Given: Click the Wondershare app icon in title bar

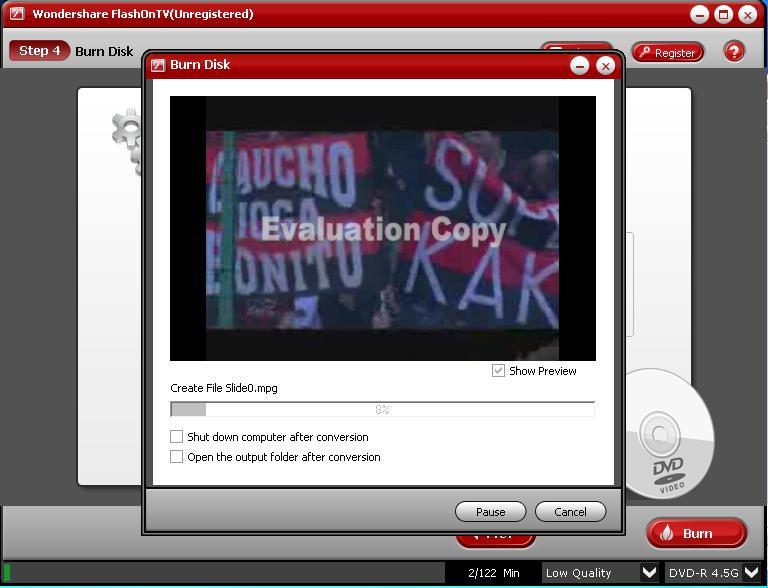Looking at the screenshot, I should tap(17, 14).
